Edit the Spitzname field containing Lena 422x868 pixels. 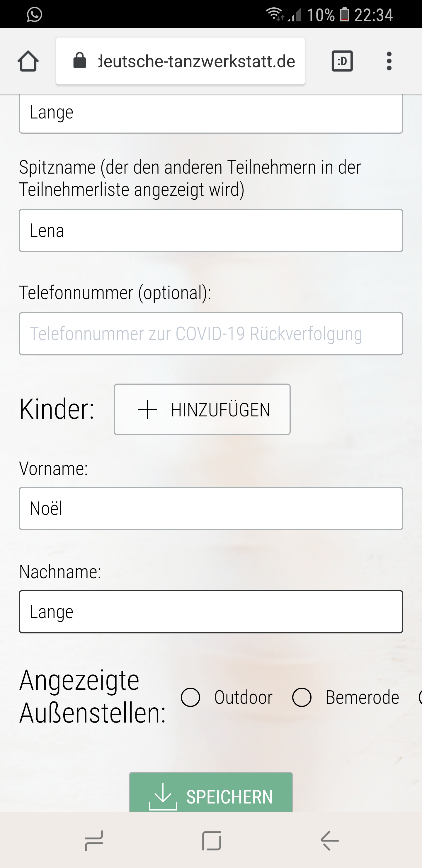click(211, 230)
